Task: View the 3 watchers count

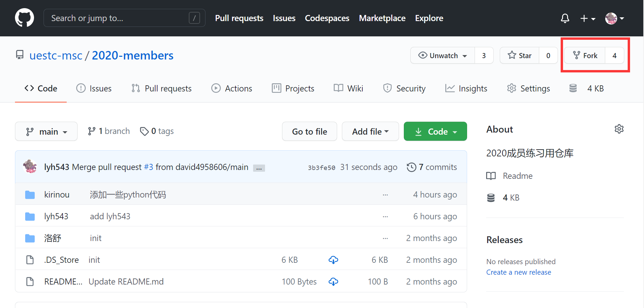Action: [484, 55]
